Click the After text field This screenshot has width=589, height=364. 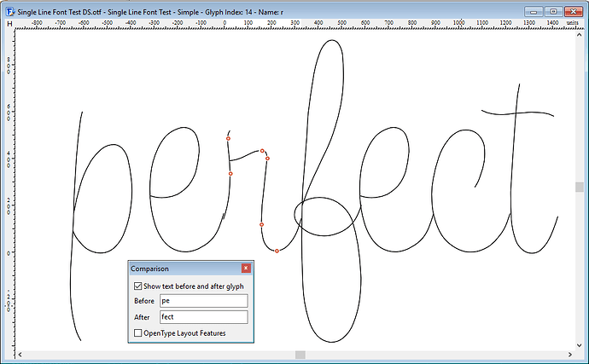pos(204,317)
